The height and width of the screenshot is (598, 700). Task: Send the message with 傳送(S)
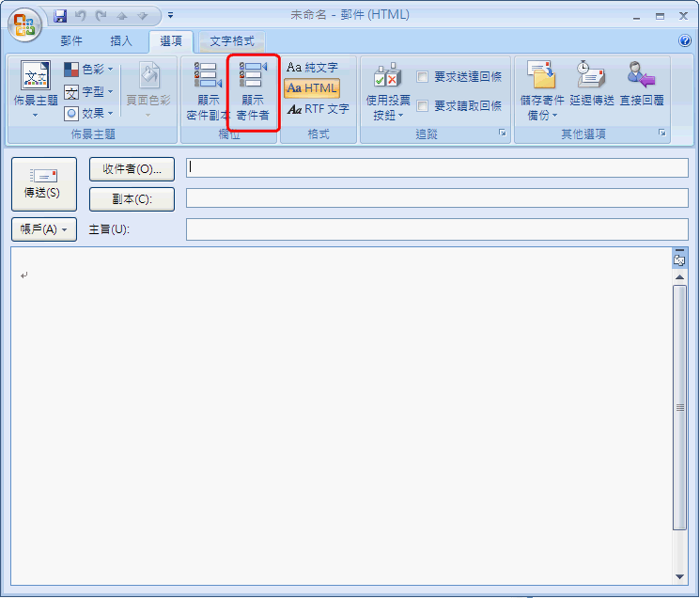[44, 184]
